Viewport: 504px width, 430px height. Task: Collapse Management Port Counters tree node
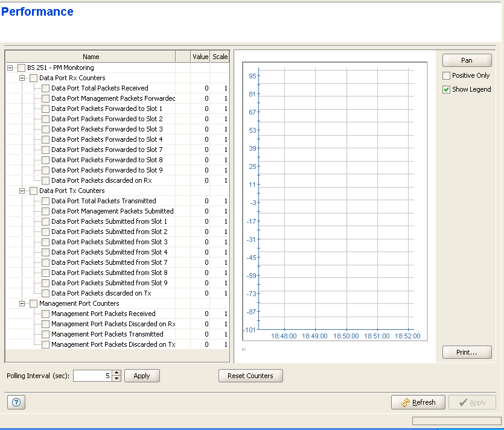coord(22,304)
